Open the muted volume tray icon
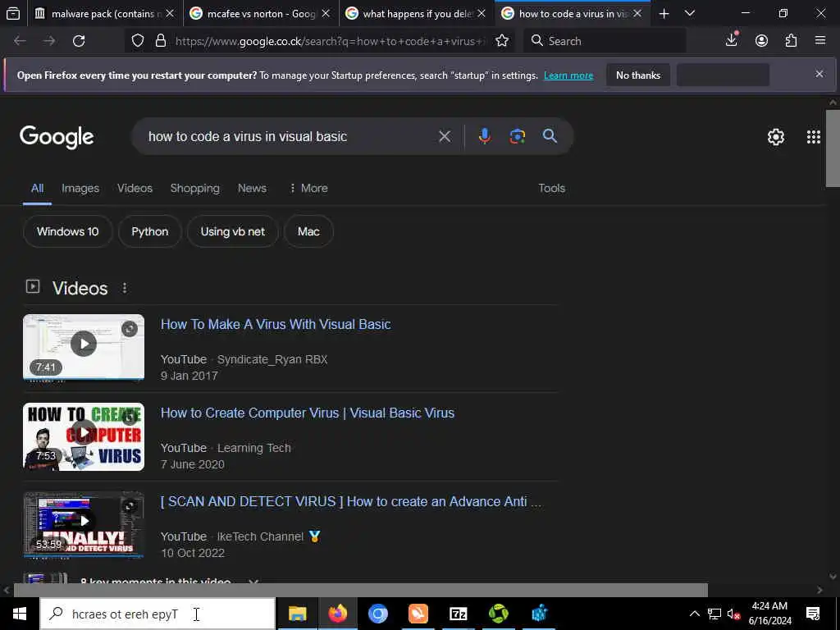 pos(733,614)
